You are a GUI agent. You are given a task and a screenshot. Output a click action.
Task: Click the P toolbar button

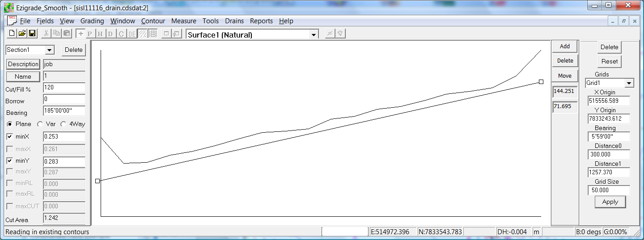(90, 34)
